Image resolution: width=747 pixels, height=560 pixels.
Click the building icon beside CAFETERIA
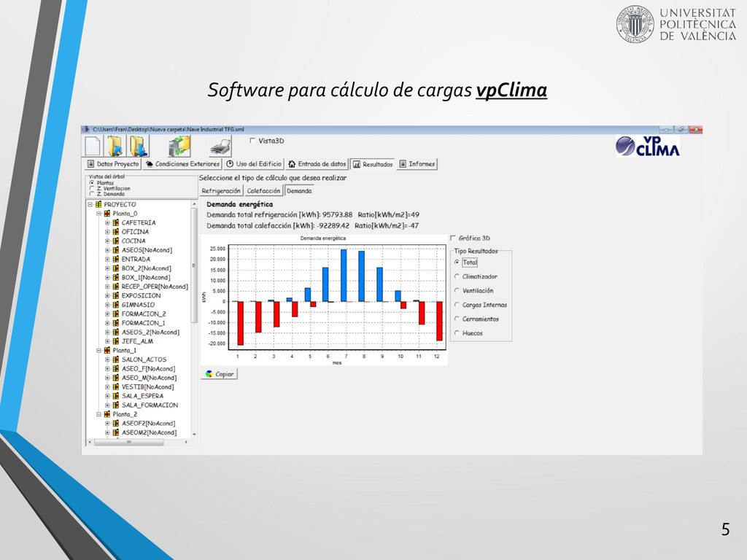click(116, 222)
